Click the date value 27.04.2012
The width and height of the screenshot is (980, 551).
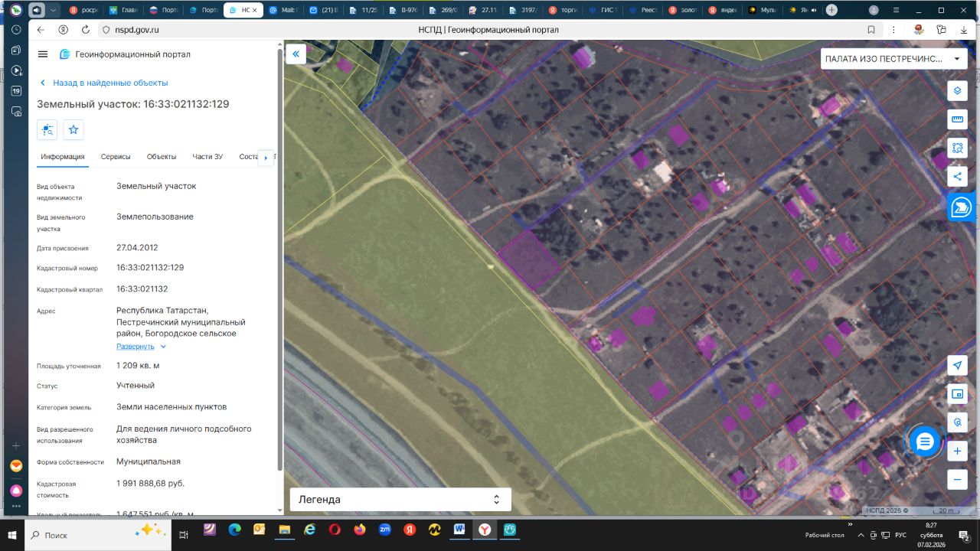click(136, 248)
